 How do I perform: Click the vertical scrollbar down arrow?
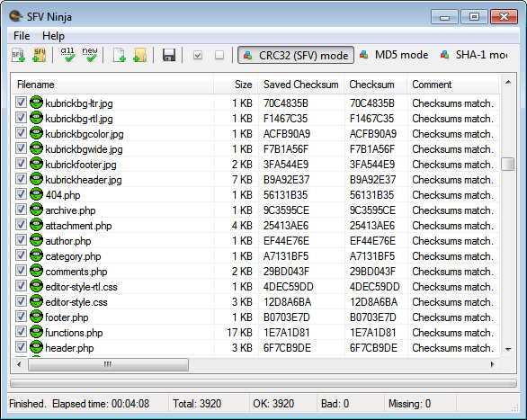point(508,350)
